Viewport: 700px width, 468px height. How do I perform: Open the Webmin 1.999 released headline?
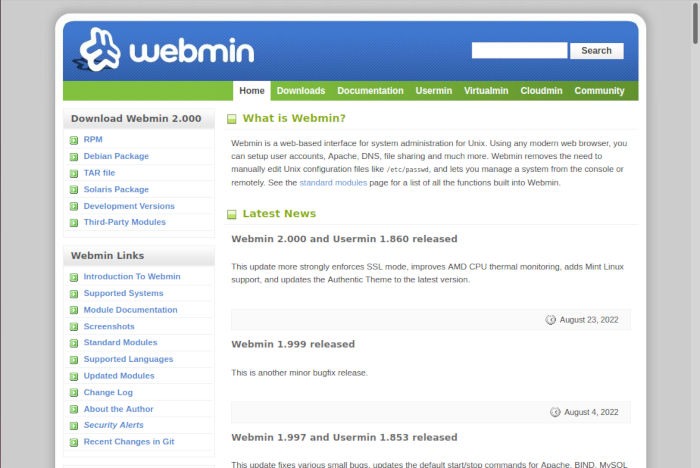293,344
